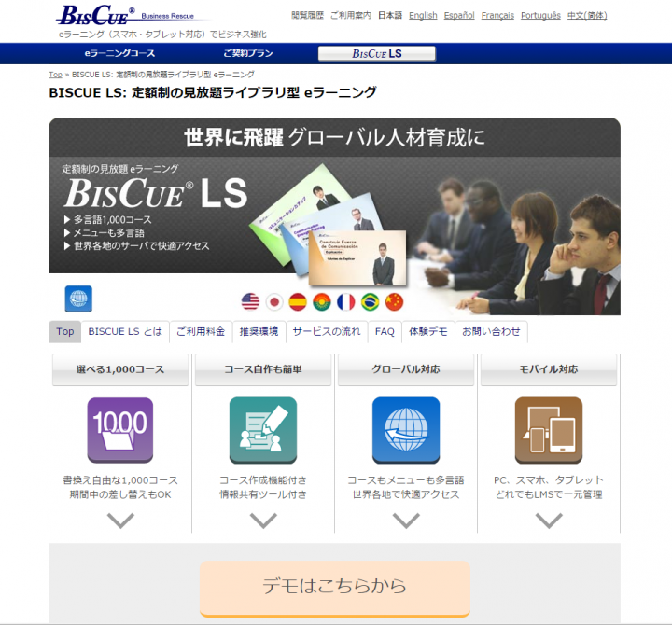Switch language to English
The image size is (672, 625).
423,16
